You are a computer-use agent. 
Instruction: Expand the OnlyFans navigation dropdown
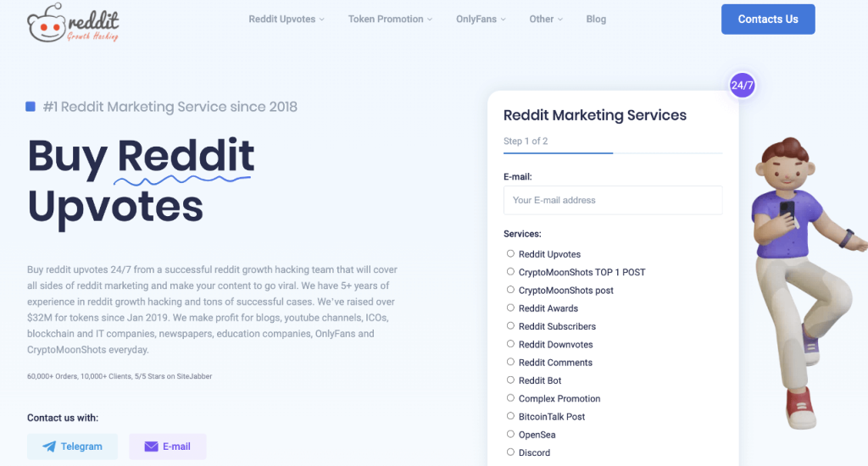click(481, 19)
